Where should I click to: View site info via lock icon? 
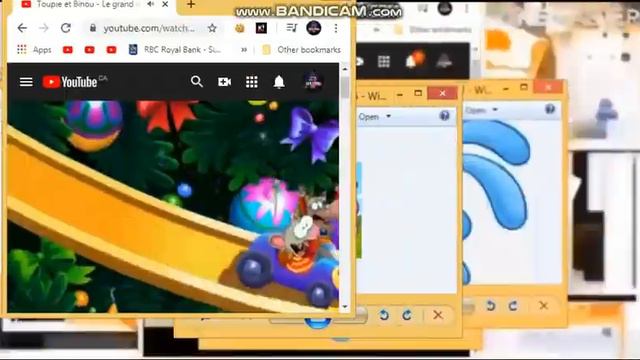[x=93, y=28]
